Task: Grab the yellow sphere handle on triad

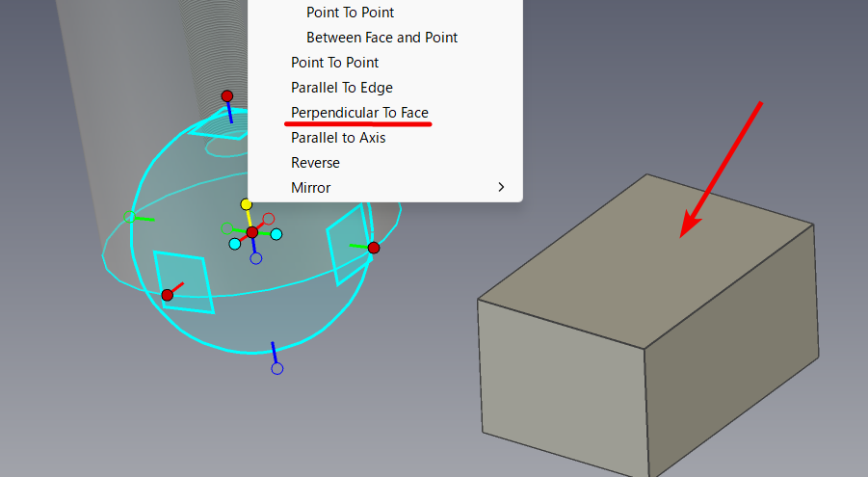Action: (x=247, y=204)
